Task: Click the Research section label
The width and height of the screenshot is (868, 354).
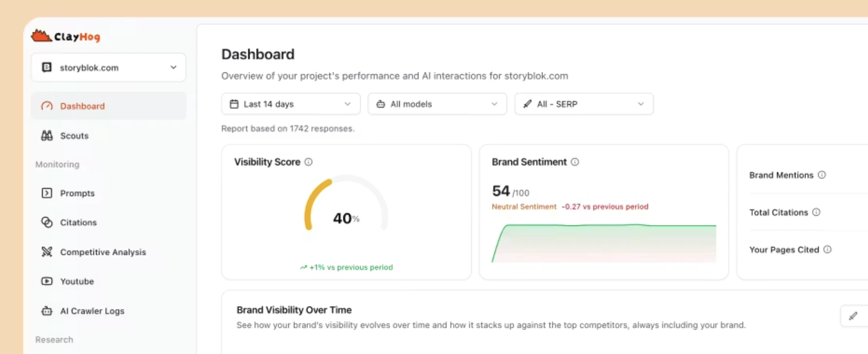Action: (54, 339)
